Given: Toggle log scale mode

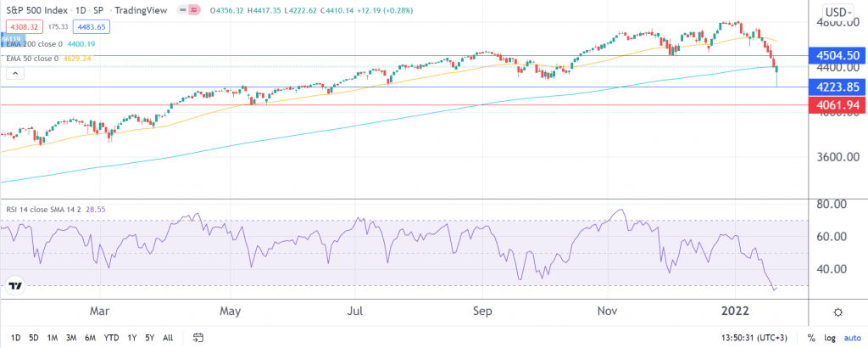Looking at the screenshot, I should [x=829, y=338].
